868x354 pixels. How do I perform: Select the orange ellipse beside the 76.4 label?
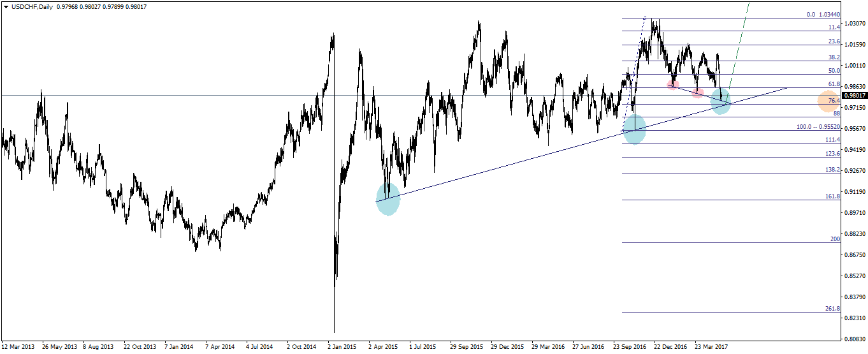point(828,101)
